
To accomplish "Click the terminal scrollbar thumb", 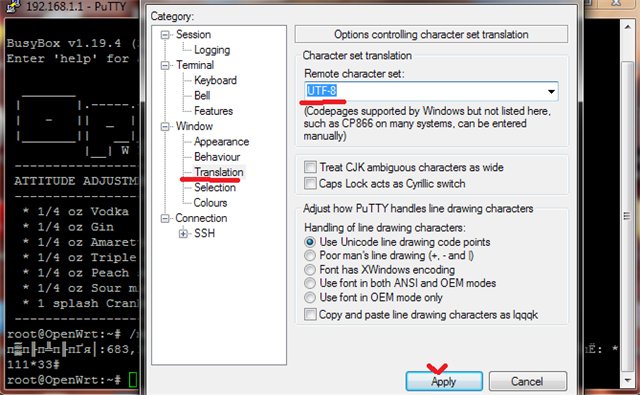I will point(627,215).
